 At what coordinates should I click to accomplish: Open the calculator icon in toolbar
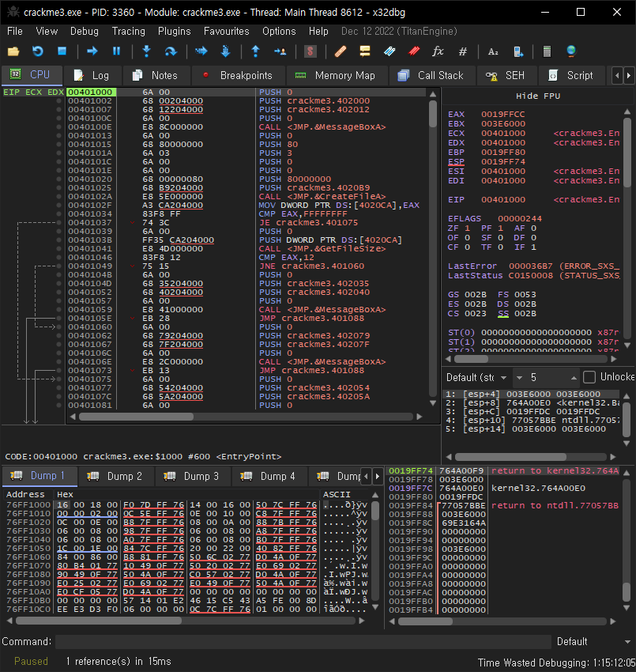point(547,51)
